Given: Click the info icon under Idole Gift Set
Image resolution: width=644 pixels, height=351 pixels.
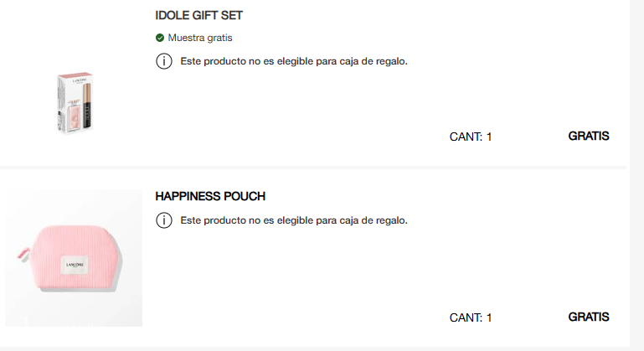Looking at the screenshot, I should point(163,61).
